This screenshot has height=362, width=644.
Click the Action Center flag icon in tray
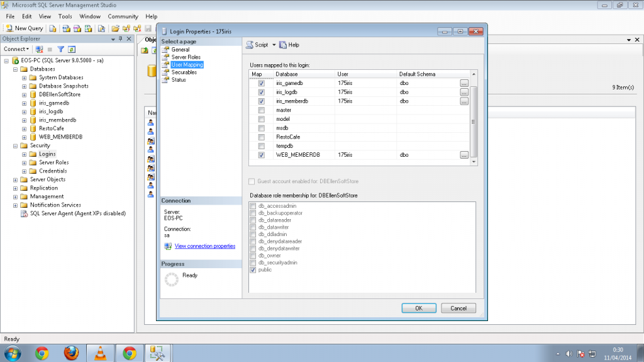tap(580, 354)
